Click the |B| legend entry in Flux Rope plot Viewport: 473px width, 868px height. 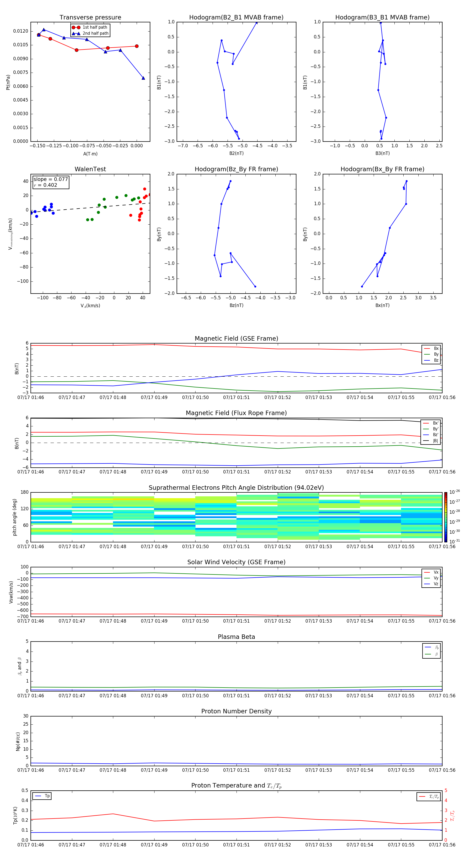[x=431, y=441]
